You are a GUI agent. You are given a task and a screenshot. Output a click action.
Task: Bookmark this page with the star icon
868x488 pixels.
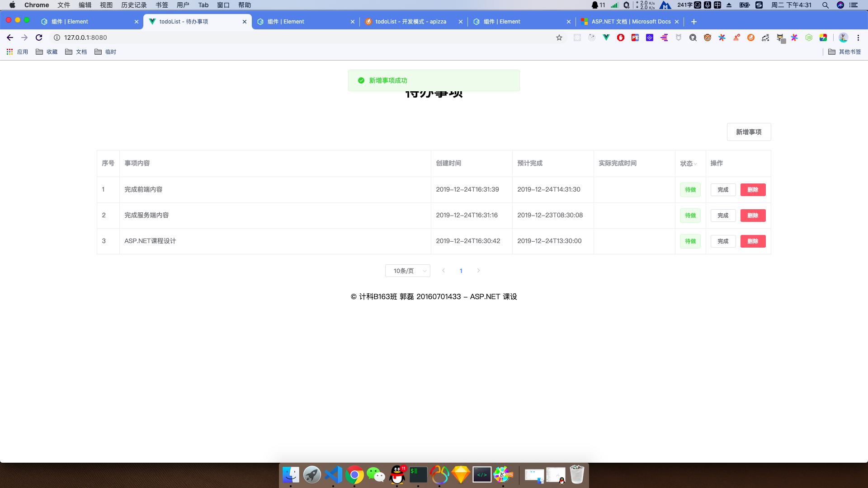pyautogui.click(x=559, y=38)
